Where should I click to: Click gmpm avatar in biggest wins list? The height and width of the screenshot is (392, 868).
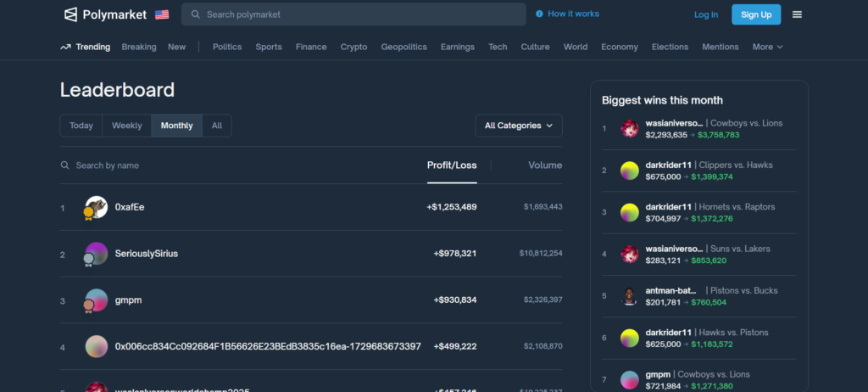click(630, 380)
